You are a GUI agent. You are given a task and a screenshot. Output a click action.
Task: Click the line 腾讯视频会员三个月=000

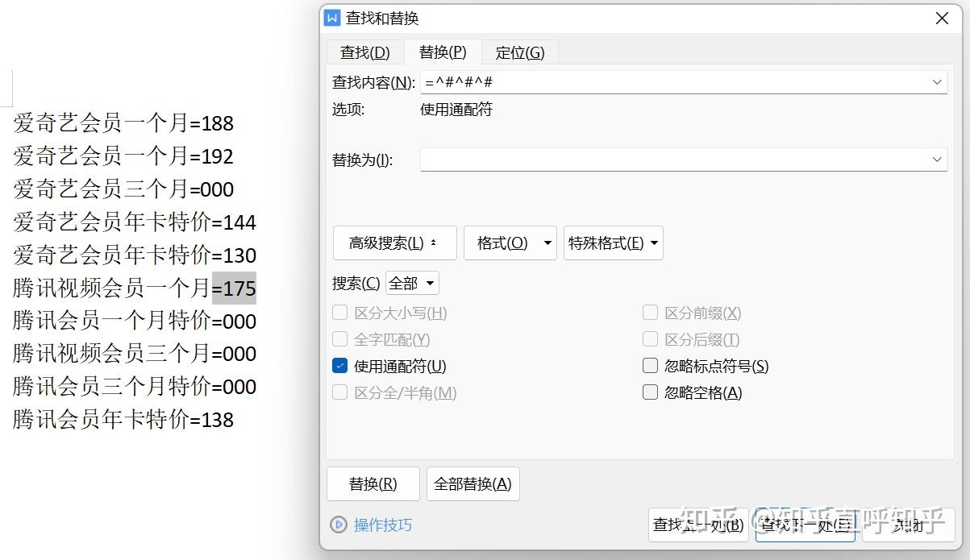click(135, 354)
